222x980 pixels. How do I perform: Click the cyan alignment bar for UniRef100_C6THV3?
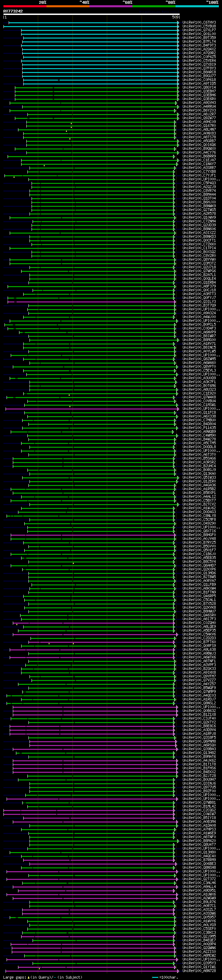pos(94,23)
